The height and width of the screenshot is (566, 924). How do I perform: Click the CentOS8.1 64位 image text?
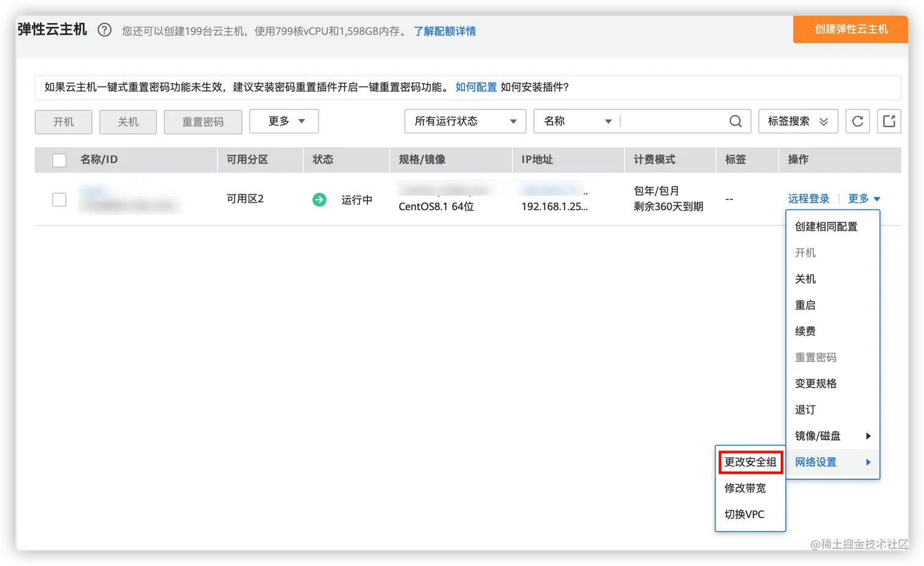[436, 207]
